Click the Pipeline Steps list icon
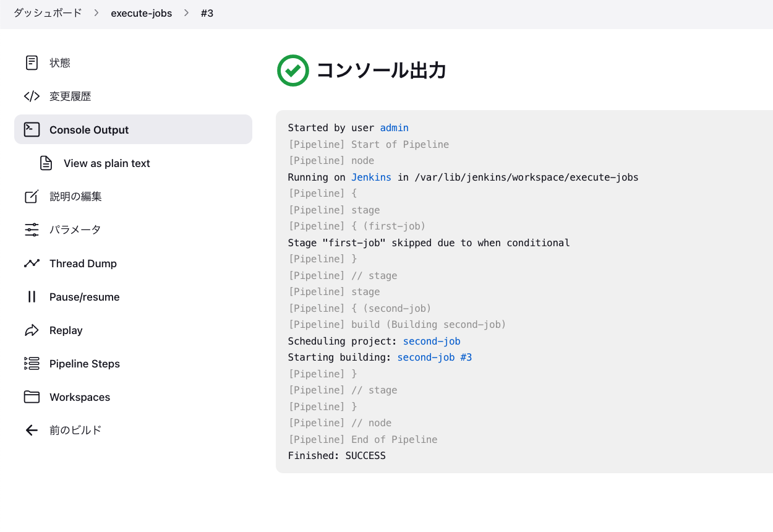This screenshot has height=532, width=773. click(32, 363)
